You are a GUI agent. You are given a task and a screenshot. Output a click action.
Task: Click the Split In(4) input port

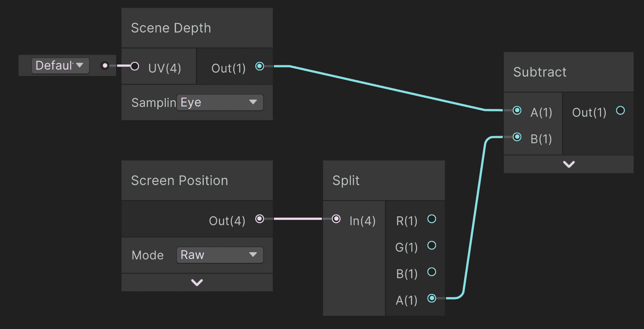336,219
